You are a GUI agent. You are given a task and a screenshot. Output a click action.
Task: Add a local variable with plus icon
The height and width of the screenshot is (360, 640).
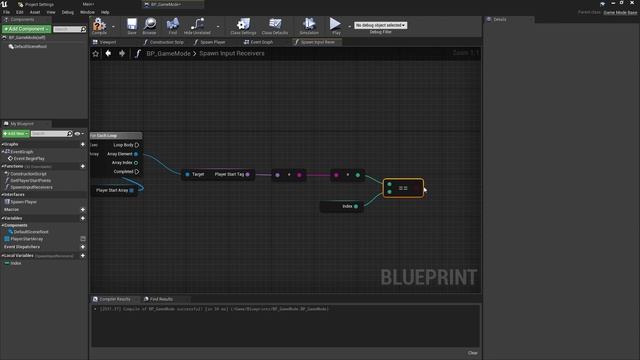pyautogui.click(x=83, y=256)
